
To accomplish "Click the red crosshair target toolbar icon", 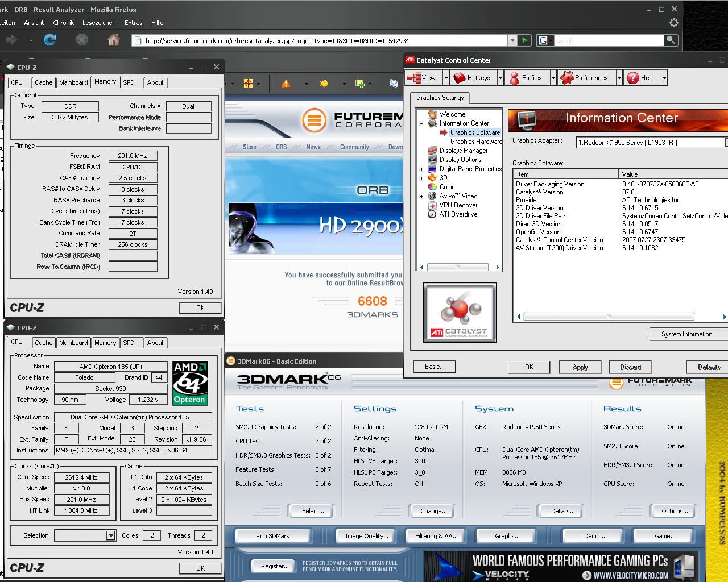I will click(x=248, y=84).
